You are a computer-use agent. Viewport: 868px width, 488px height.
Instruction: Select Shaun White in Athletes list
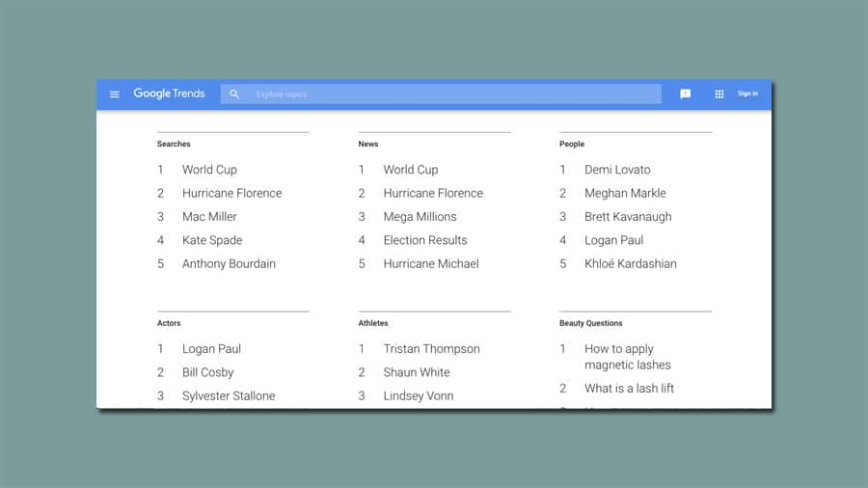tap(417, 372)
